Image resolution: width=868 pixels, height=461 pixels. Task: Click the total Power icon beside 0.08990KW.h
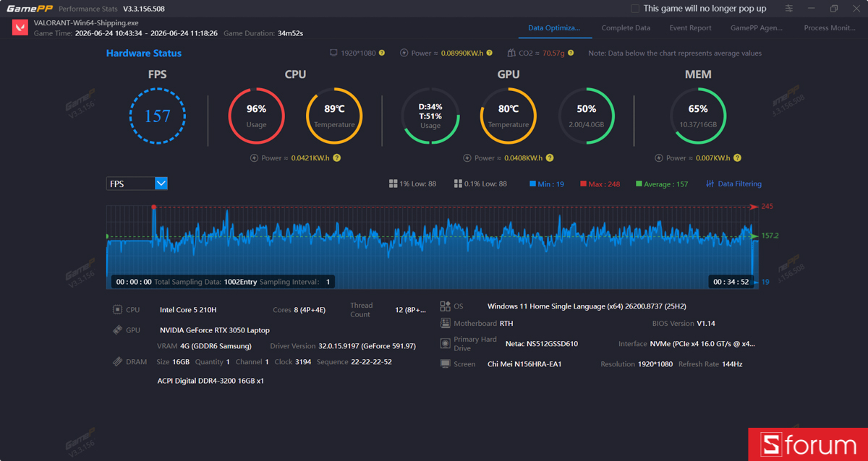click(404, 53)
